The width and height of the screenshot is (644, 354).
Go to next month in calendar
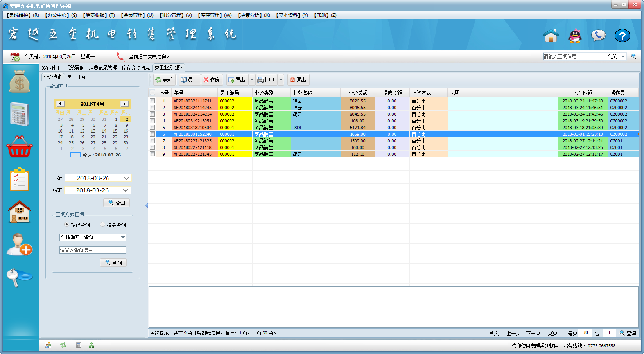124,104
